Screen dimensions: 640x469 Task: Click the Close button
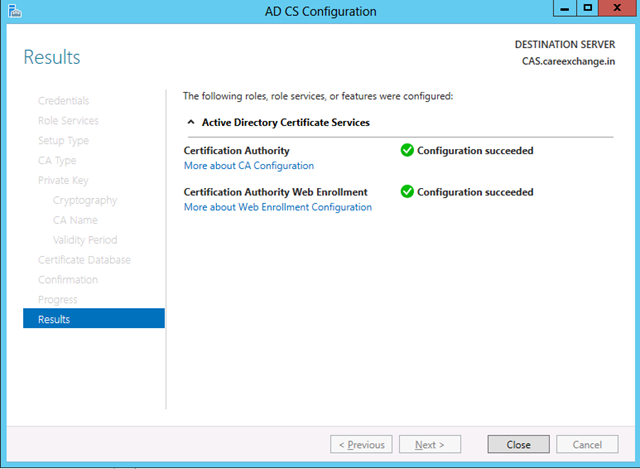point(518,444)
